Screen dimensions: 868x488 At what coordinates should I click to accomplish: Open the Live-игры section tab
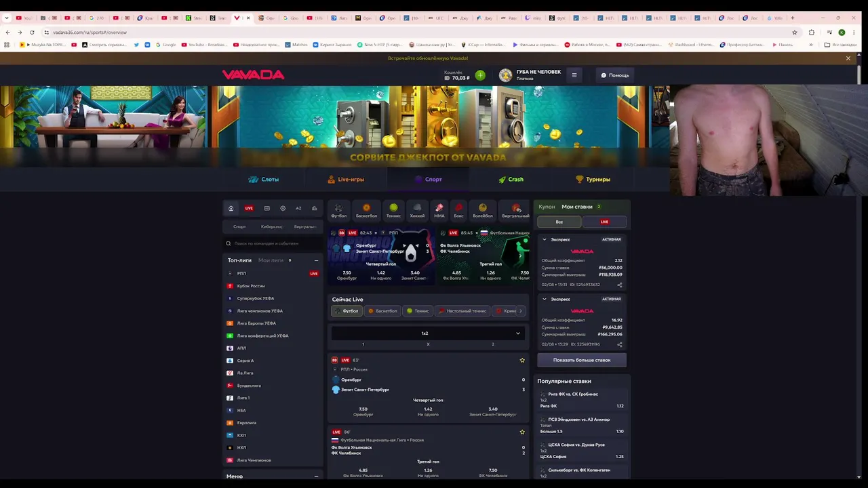point(346,180)
